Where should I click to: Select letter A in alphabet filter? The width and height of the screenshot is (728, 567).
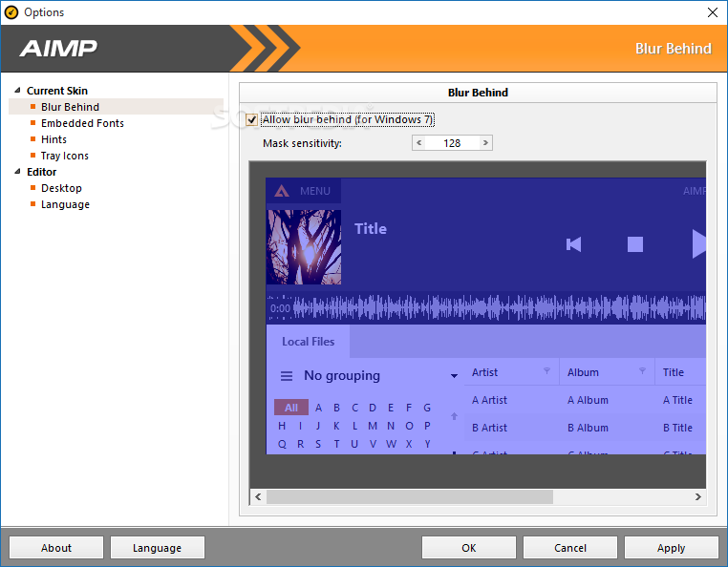point(318,408)
